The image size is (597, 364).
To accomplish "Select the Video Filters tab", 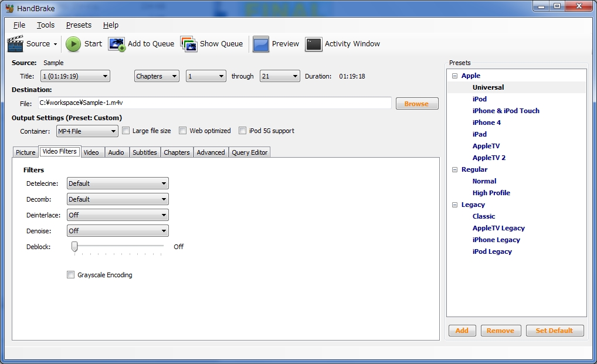I will point(59,151).
